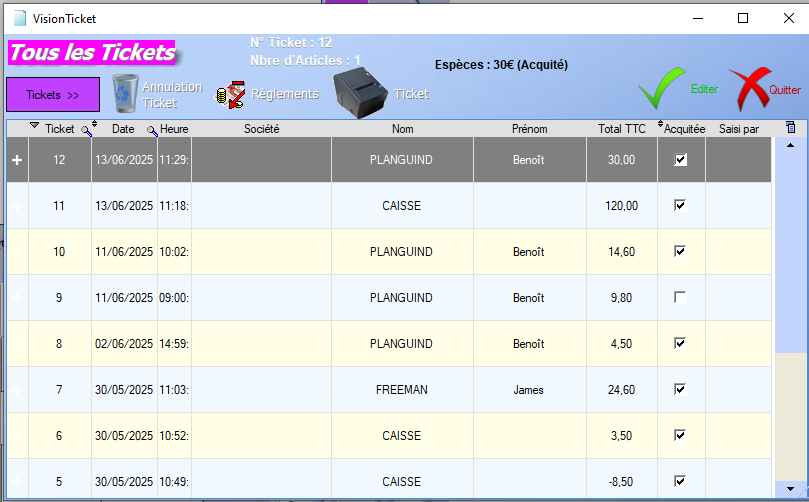Image resolution: width=809 pixels, height=502 pixels.
Task: Click the magnifier icon in Ticket column header
Action: pyautogui.click(x=86, y=130)
